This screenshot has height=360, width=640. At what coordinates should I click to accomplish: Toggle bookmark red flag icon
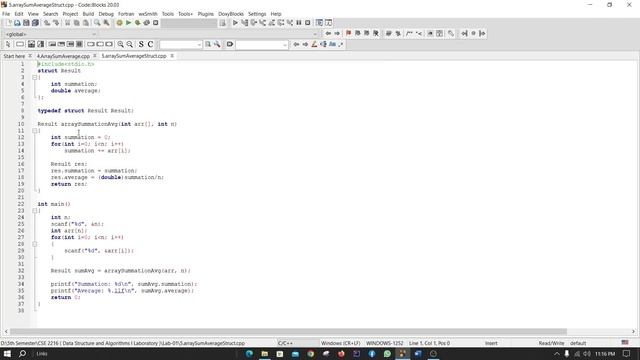[x=348, y=33]
